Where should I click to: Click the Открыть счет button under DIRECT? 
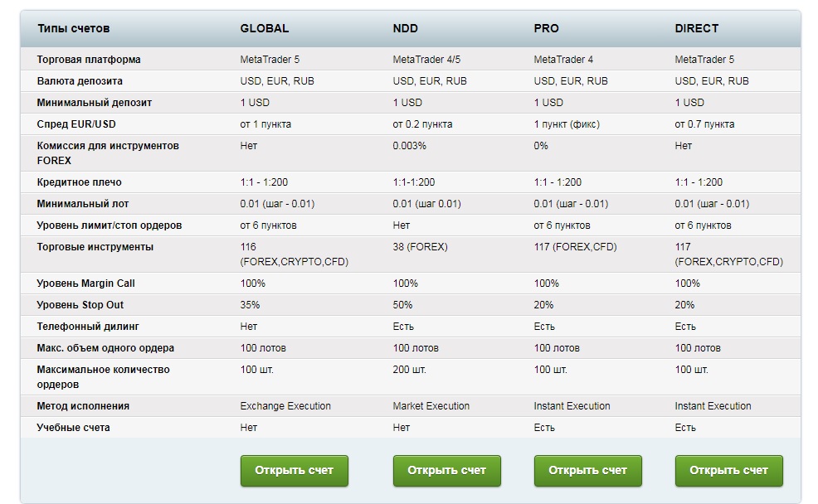(728, 470)
